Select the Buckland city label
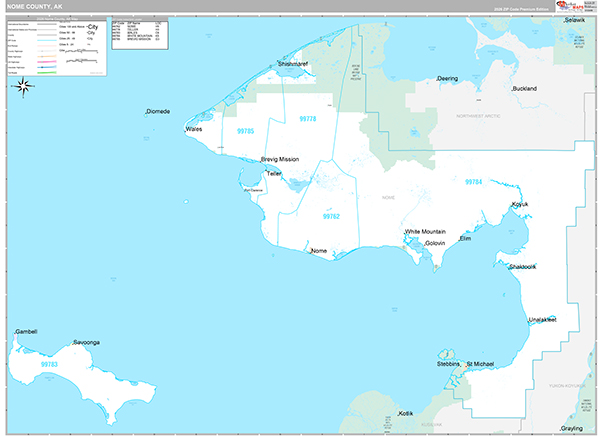Screen dimensions: 600x436 click(x=524, y=88)
